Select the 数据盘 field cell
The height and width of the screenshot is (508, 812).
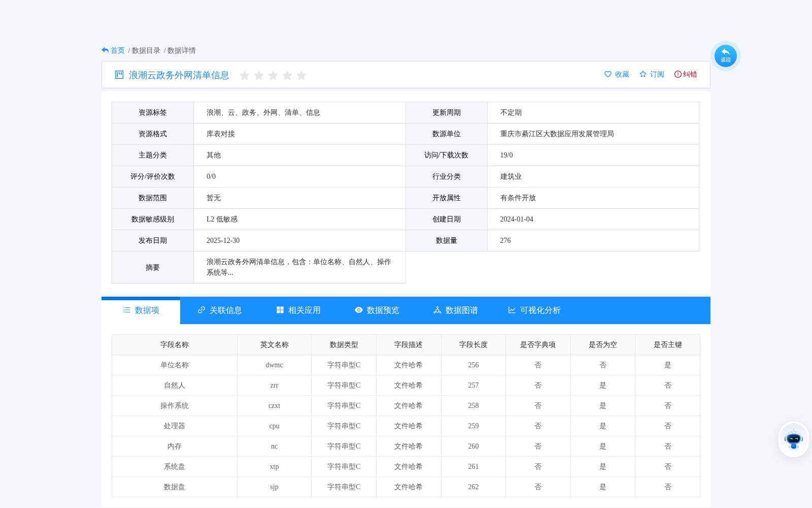[x=175, y=487]
